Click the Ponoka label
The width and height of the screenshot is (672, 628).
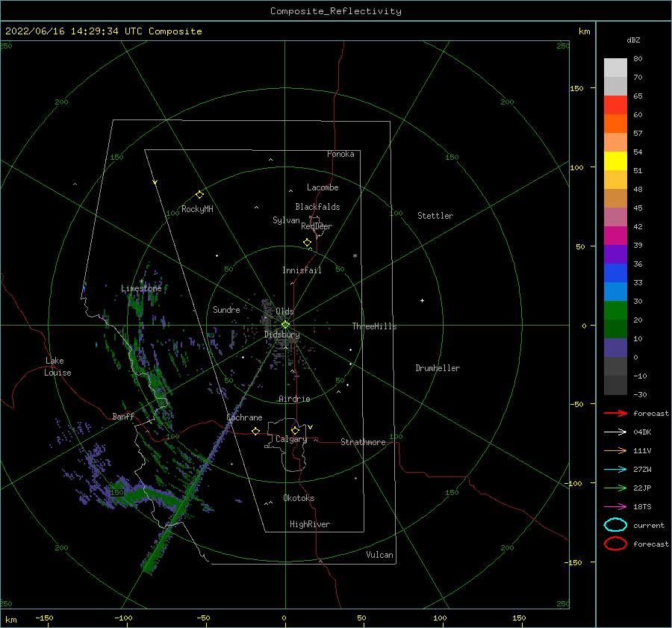(340, 154)
